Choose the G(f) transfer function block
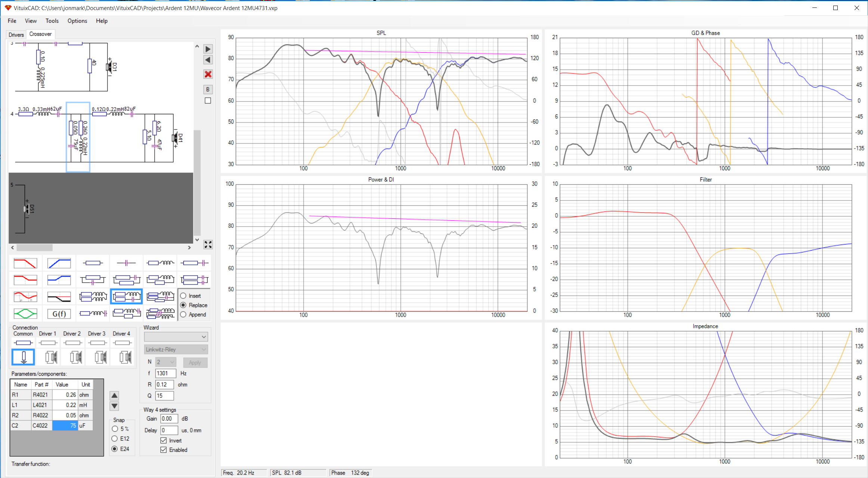This screenshot has height=478, width=868. [59, 314]
